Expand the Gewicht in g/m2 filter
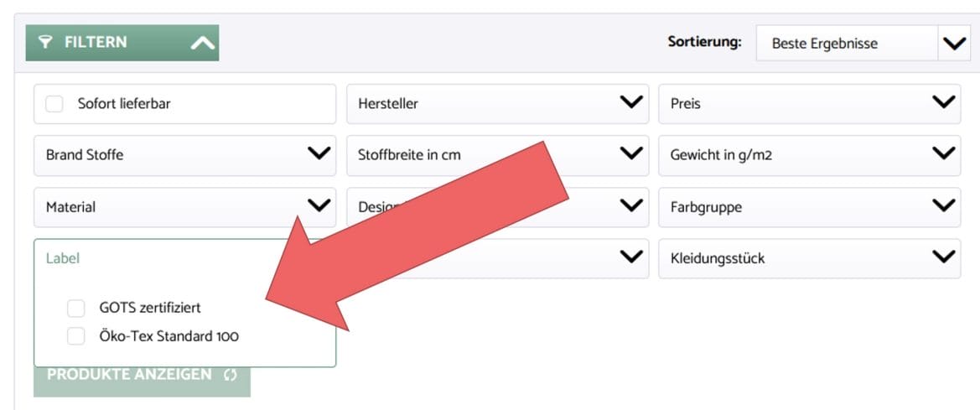The image size is (980, 410). click(808, 155)
